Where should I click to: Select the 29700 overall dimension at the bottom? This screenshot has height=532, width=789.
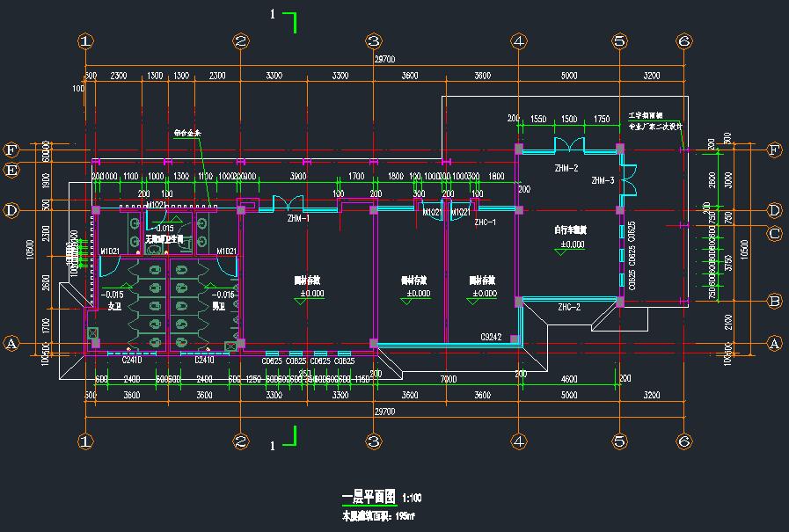click(x=385, y=412)
